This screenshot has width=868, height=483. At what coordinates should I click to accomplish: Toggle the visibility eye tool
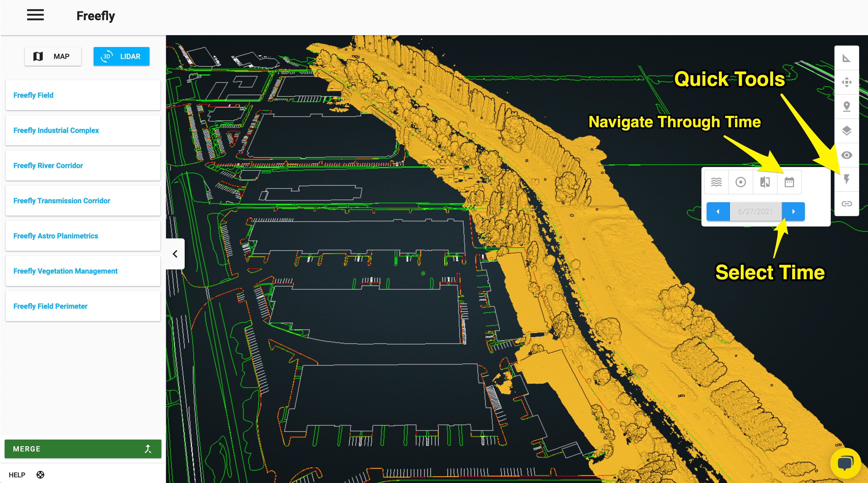(x=847, y=155)
